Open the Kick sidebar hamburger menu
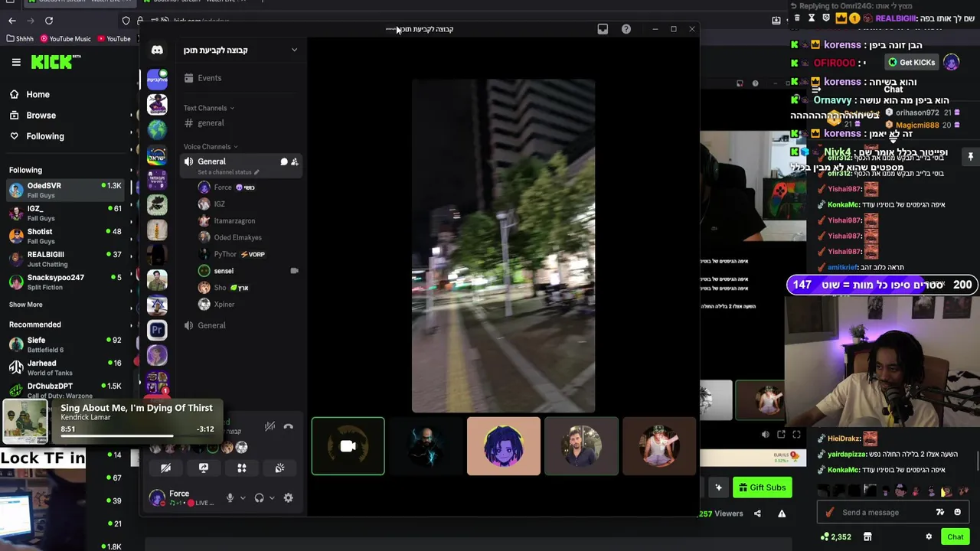Screen dimensions: 980x551 16,62
